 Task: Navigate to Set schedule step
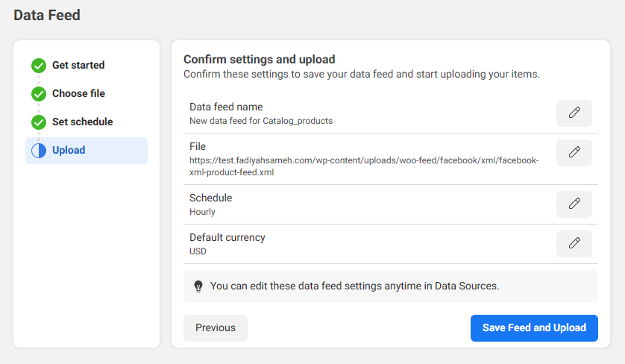82,122
